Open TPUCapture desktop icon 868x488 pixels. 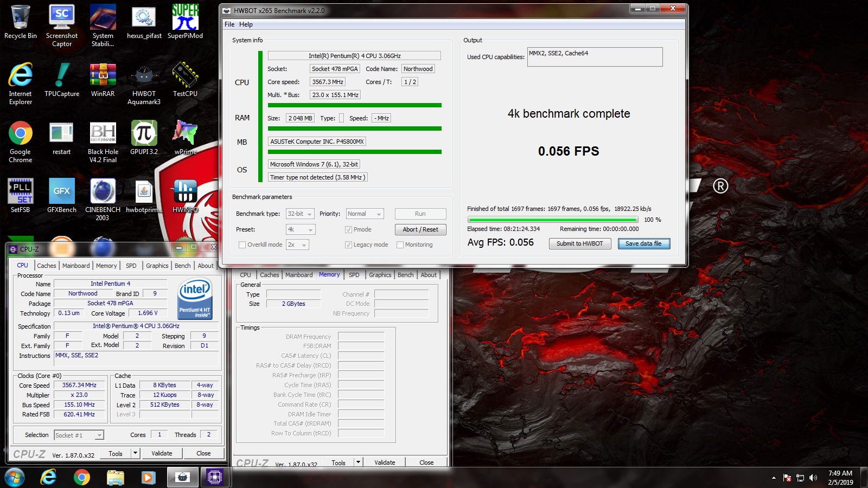[x=62, y=80]
